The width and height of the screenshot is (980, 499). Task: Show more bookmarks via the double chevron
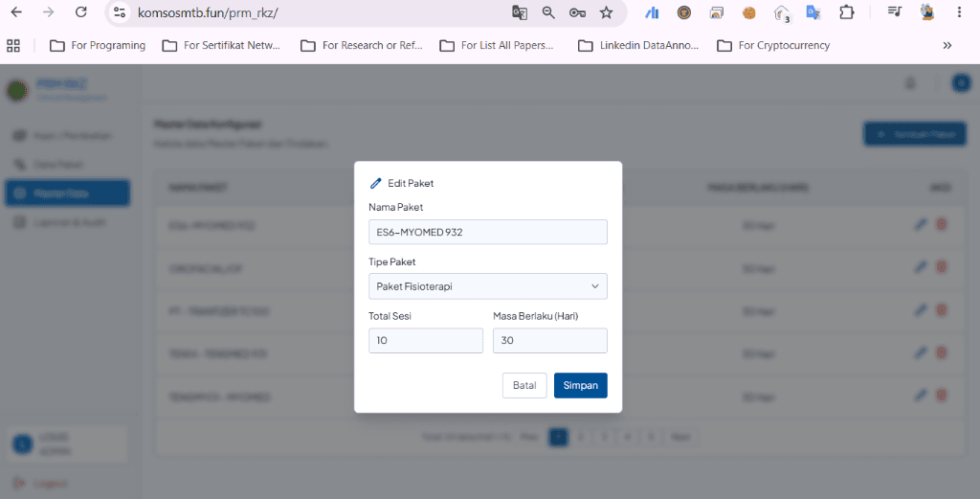(947, 45)
